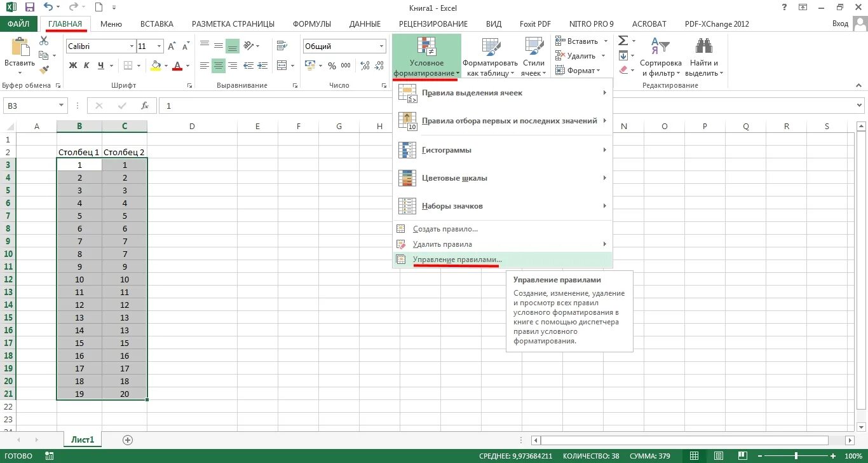Expand the Name Box dropdown for B3
This screenshot has height=463, width=868.
pyautogui.click(x=62, y=106)
